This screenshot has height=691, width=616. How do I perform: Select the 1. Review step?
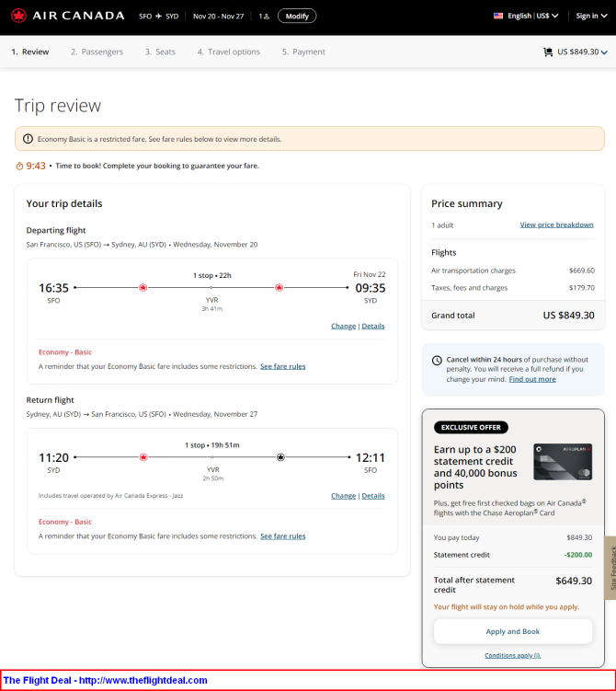(30, 52)
